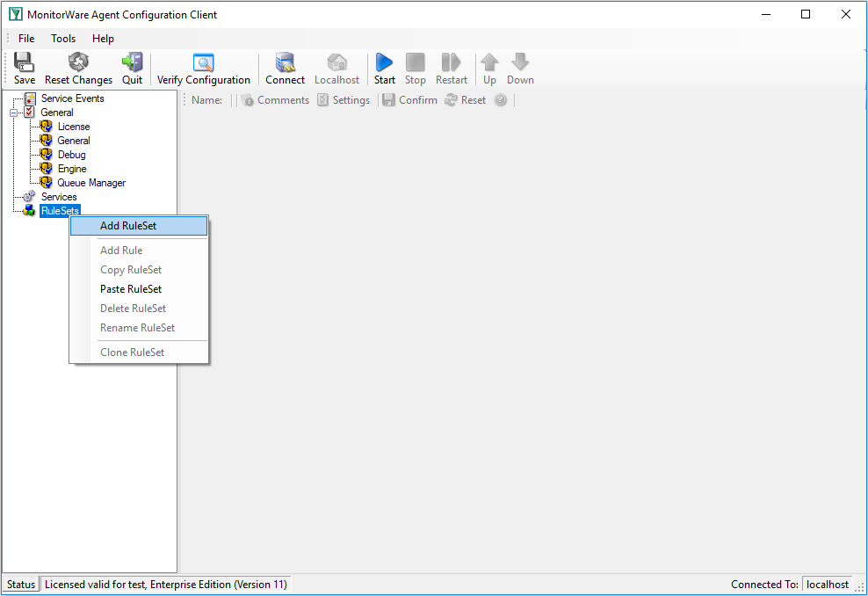Click the window resize grip in status bar corner
Viewport: 868px width, 596px height.
pos(860,589)
